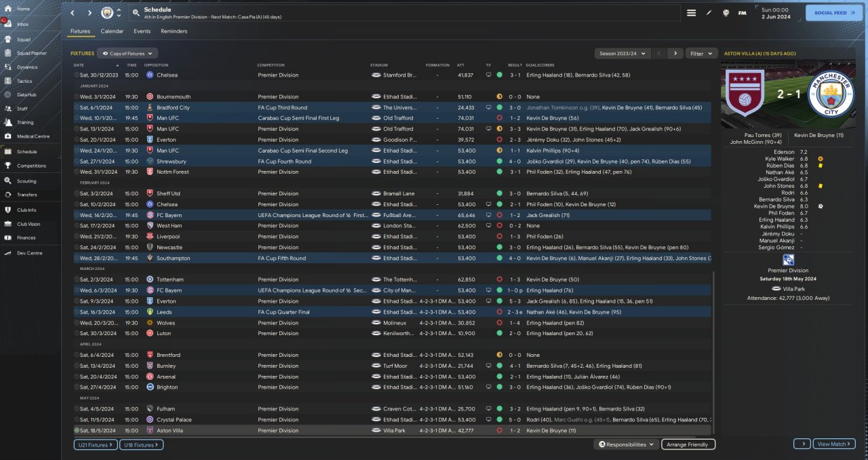Open U18 Fixtures
The image size is (868, 460).
pyautogui.click(x=142, y=444)
